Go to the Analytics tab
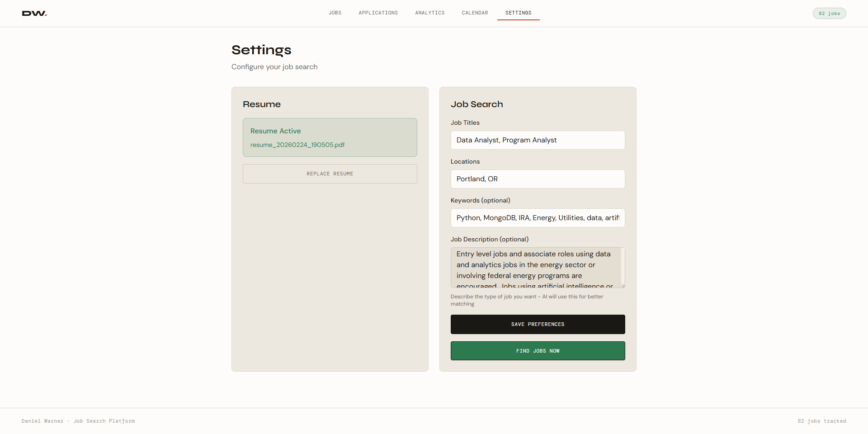The height and width of the screenshot is (434, 868). [x=430, y=13]
